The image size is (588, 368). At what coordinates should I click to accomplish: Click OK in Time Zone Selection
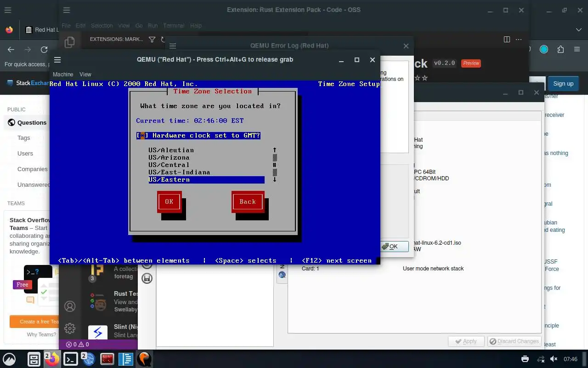click(x=169, y=201)
